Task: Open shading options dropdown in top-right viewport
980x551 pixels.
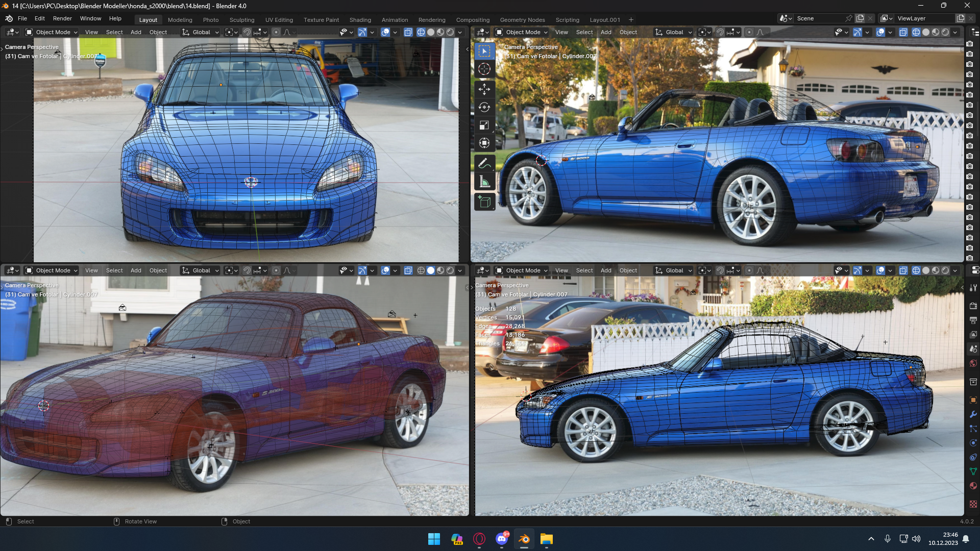Action: (955, 32)
